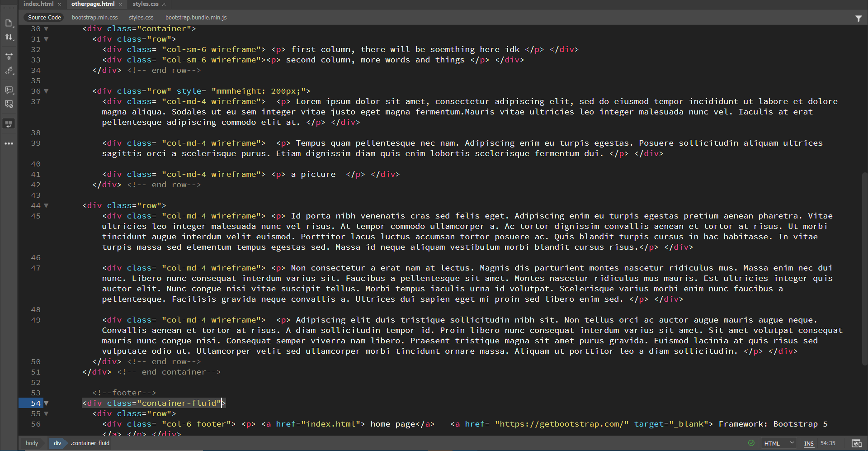Click "second column" text on line 33
The width and height of the screenshot is (868, 451).
click(318, 60)
